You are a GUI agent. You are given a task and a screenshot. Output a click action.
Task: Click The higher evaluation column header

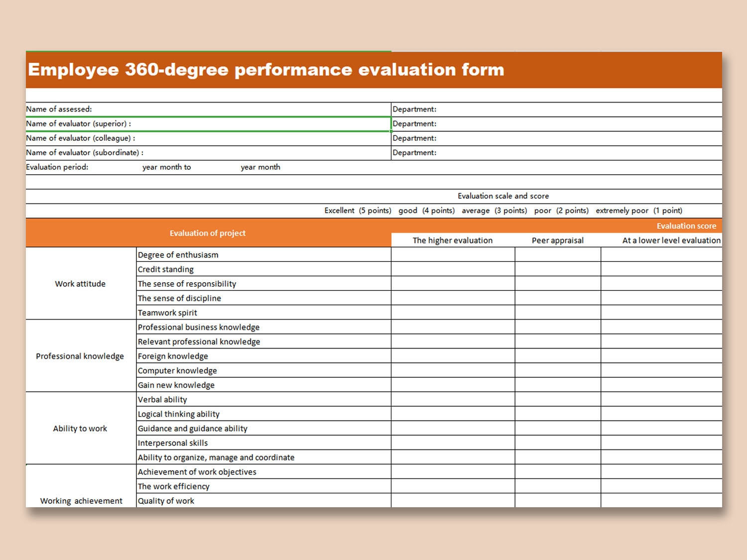(x=452, y=240)
